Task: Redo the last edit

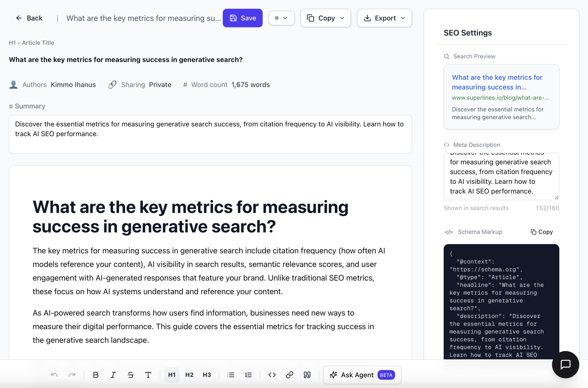Action: pos(72,375)
